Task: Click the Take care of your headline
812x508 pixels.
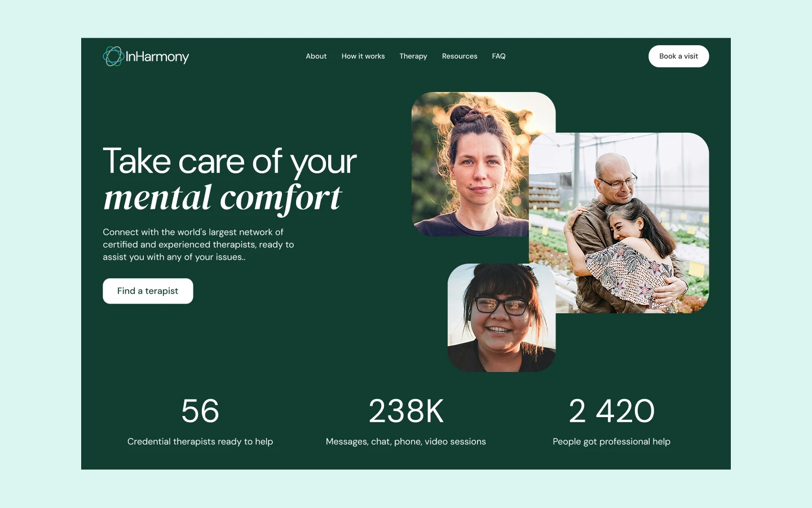Action: 230,162
